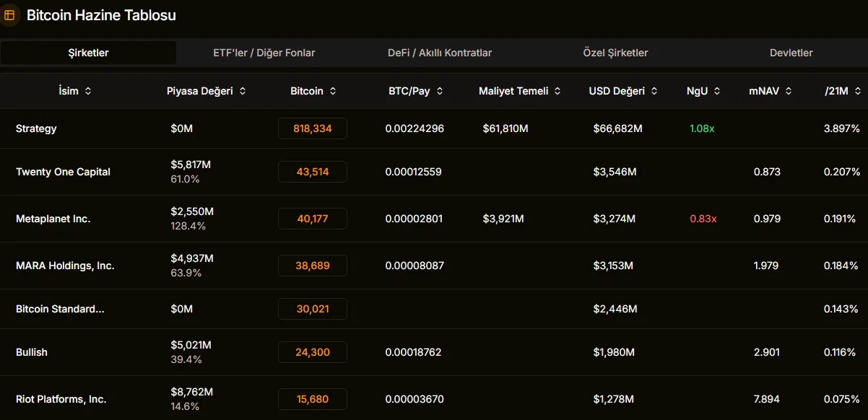Click the 0.00224296 BTC/Pay value
Viewport: 868px width, 420px height.
(415, 128)
